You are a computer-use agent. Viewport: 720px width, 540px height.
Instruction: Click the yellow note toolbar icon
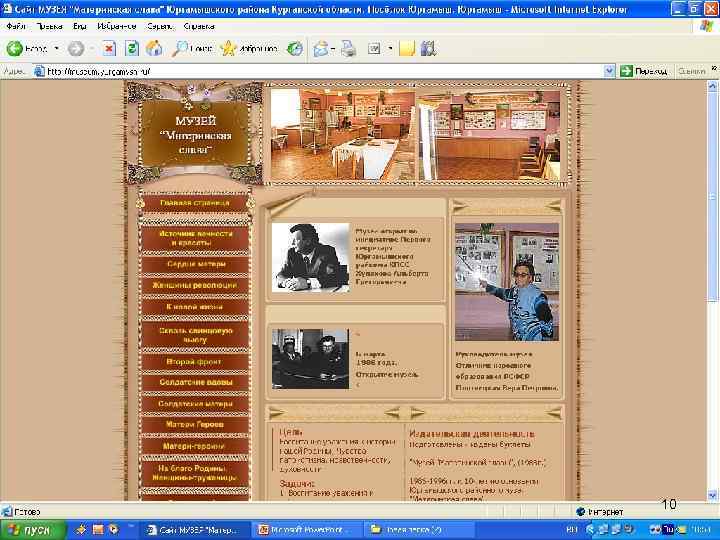point(407,49)
